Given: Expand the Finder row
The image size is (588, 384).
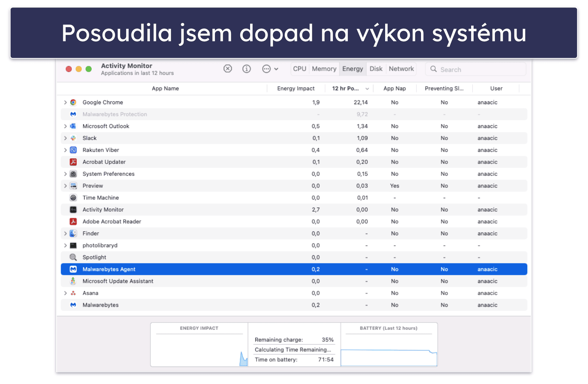Looking at the screenshot, I should pos(65,233).
